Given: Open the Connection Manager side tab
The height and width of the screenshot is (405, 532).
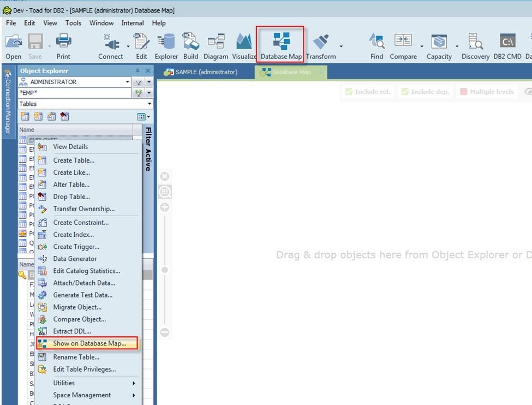Looking at the screenshot, I should tap(8, 102).
